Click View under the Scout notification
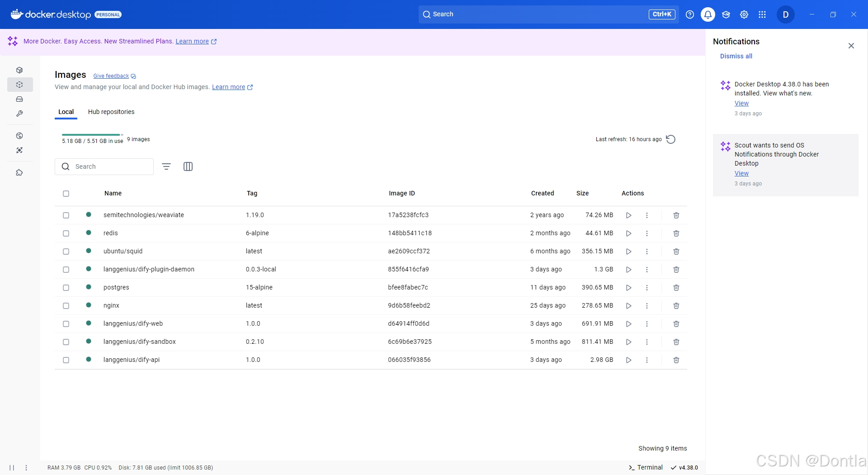 coord(741,173)
